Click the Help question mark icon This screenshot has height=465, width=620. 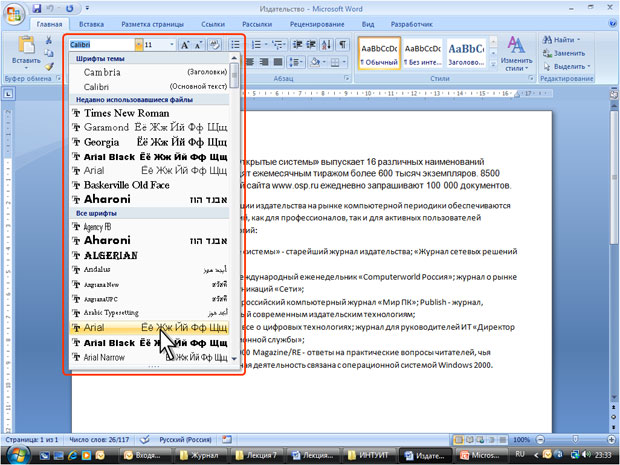613,24
